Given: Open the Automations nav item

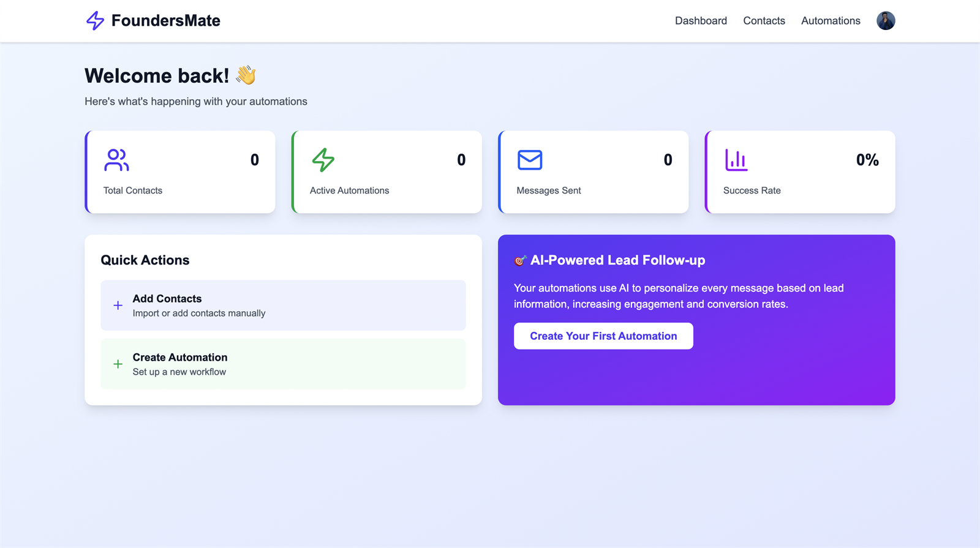Looking at the screenshot, I should coord(831,21).
